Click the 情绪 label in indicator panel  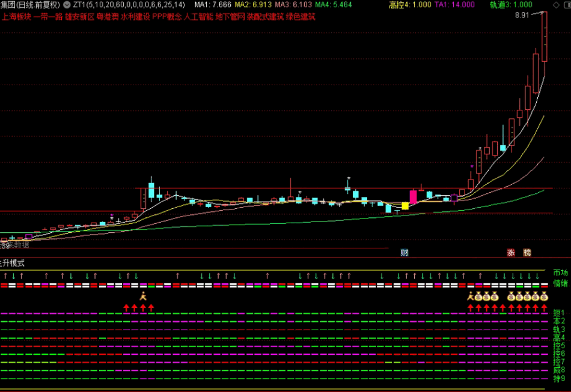560,283
